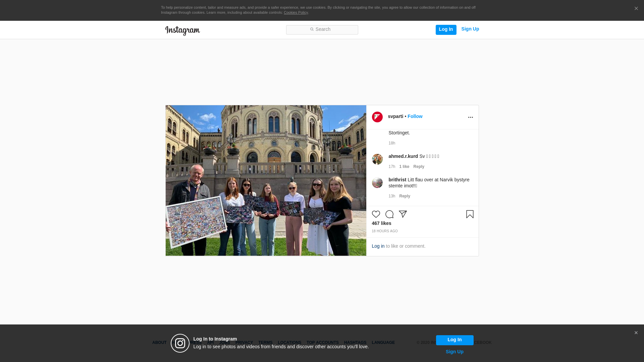The width and height of the screenshot is (644, 362).
Task: Open the ABOUT footer link
Action: tap(159, 343)
